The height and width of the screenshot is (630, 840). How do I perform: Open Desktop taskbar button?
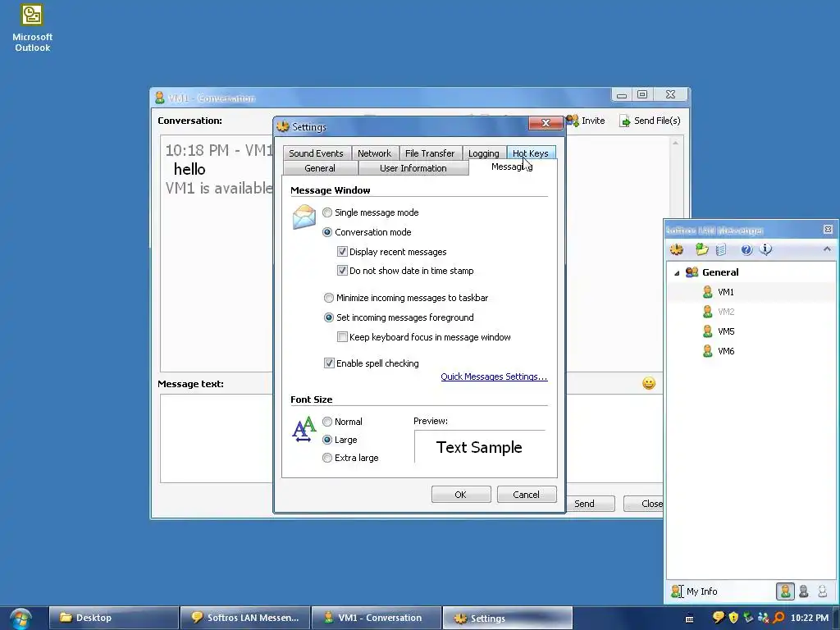pos(113,618)
